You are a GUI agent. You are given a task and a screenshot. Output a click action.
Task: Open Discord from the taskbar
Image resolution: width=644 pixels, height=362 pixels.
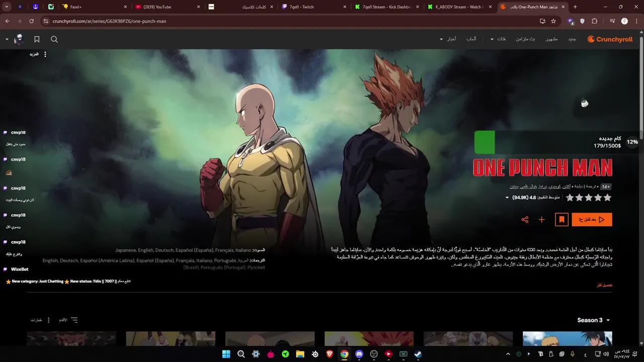[x=359, y=354]
